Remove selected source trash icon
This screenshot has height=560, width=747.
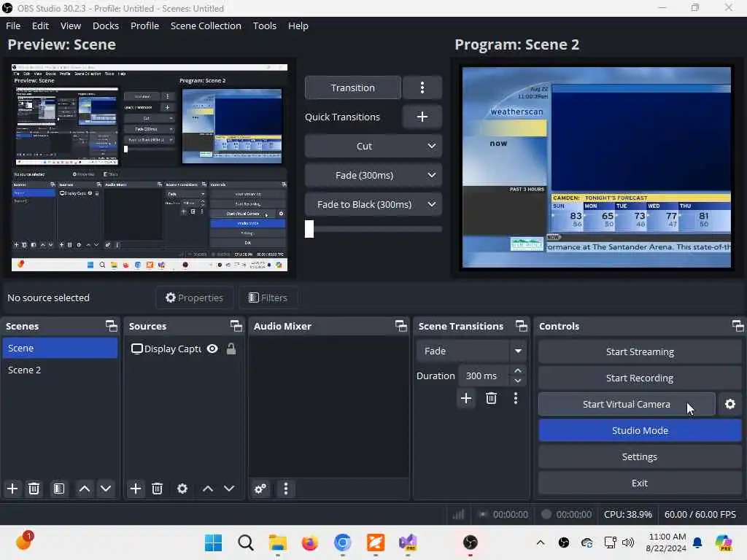tap(158, 489)
